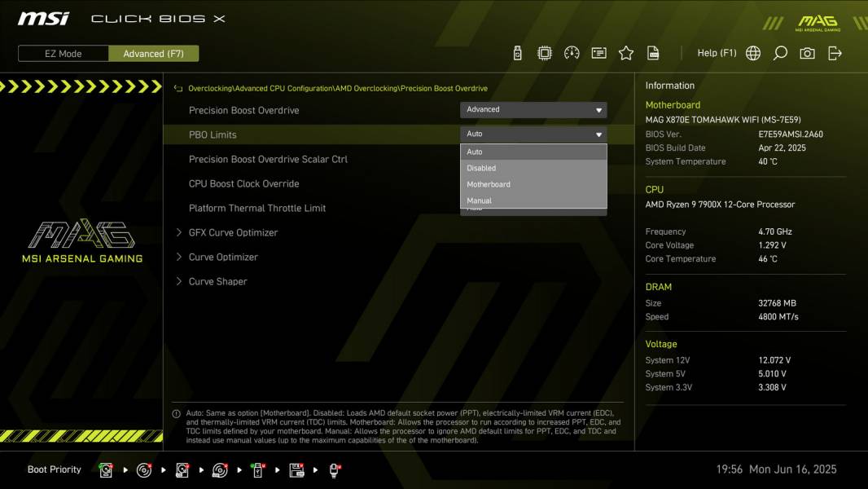Screen dimensions: 868x489
Task: Switch to Advanced (F7) tab
Action: pos(153,54)
